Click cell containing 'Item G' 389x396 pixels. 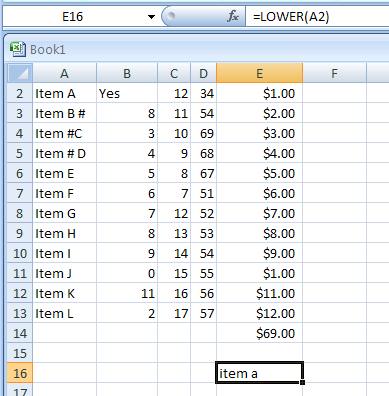pos(64,213)
